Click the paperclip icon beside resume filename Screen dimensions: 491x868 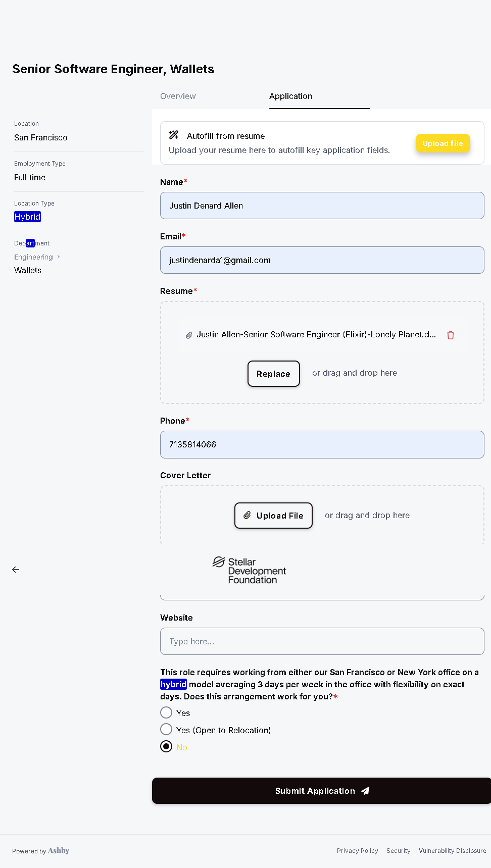click(189, 335)
